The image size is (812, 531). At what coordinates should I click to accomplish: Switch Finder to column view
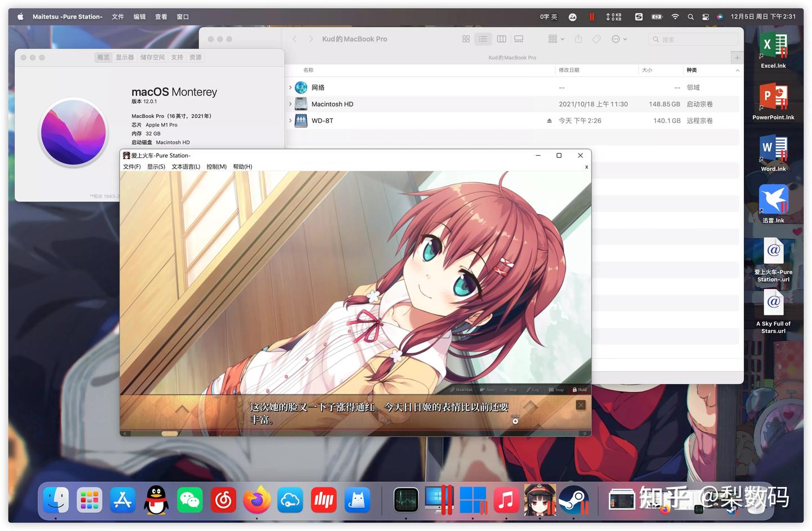point(501,39)
